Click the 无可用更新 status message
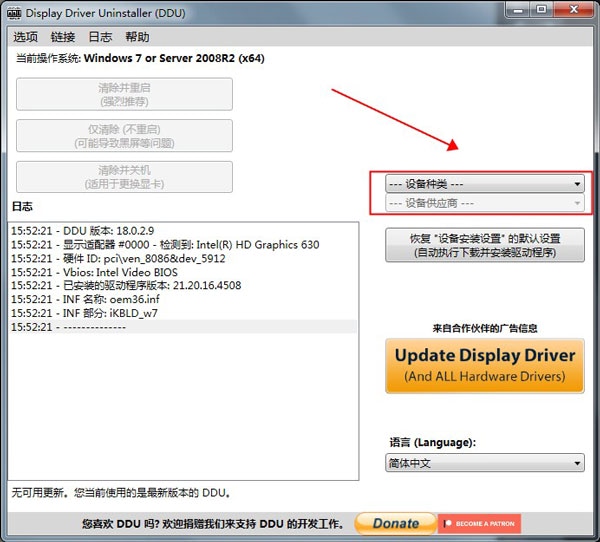600x542 pixels. pos(121,493)
